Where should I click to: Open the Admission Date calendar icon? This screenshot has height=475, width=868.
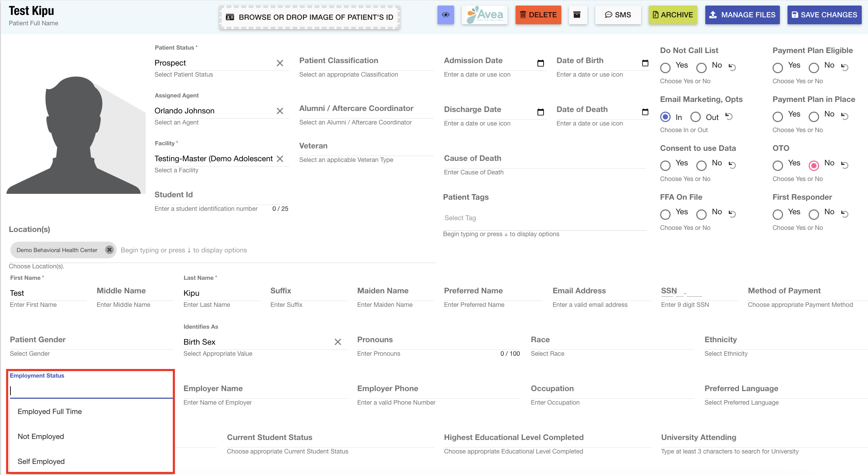coord(540,63)
